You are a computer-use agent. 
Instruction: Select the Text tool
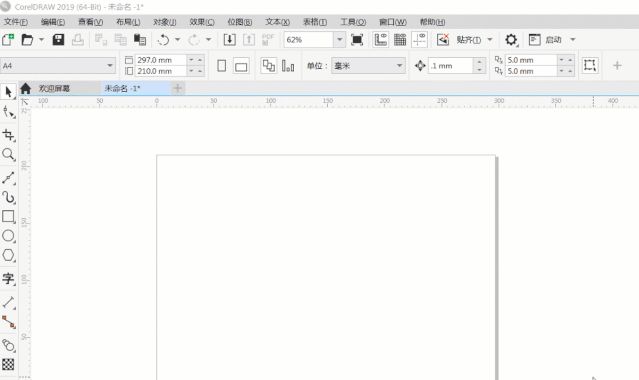[x=8, y=278]
